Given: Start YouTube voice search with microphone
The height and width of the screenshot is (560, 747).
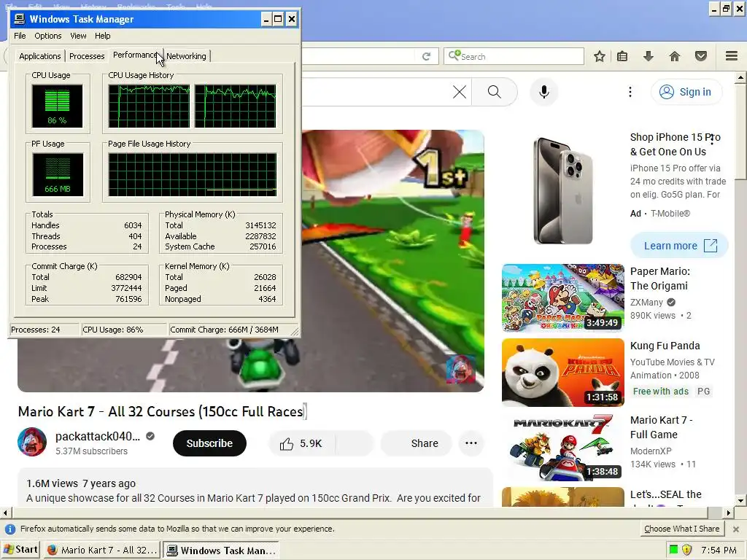Looking at the screenshot, I should [544, 91].
